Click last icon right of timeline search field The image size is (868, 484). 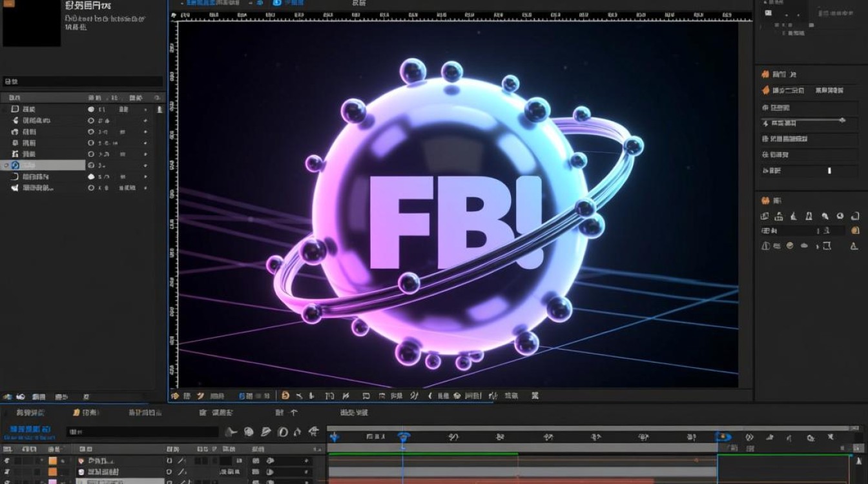click(x=314, y=432)
